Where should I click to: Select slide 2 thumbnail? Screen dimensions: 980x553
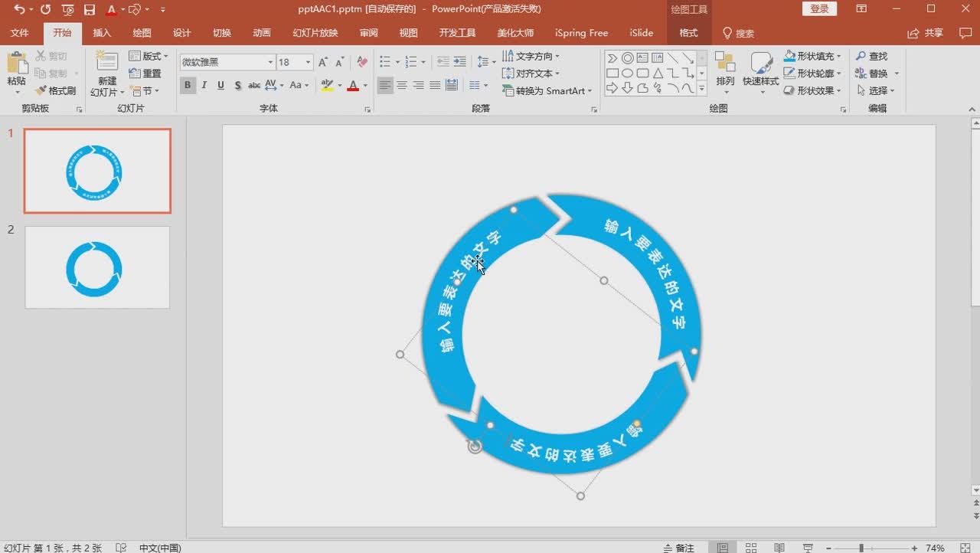pos(97,267)
